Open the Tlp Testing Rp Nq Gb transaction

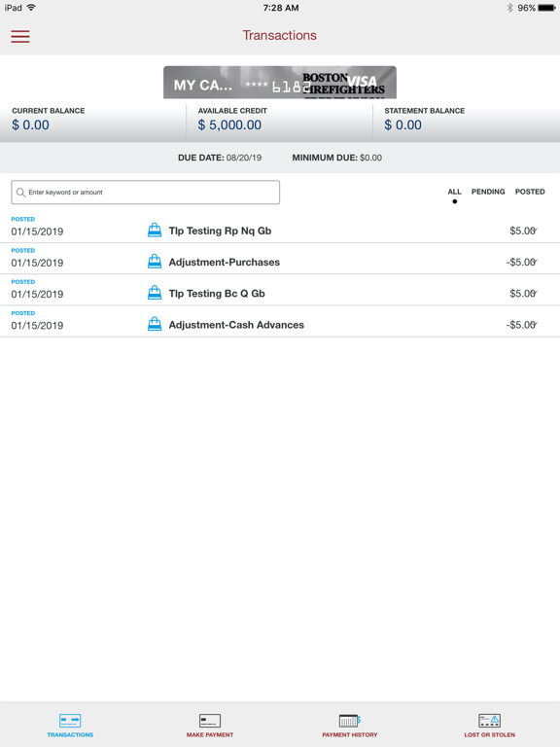pos(280,228)
